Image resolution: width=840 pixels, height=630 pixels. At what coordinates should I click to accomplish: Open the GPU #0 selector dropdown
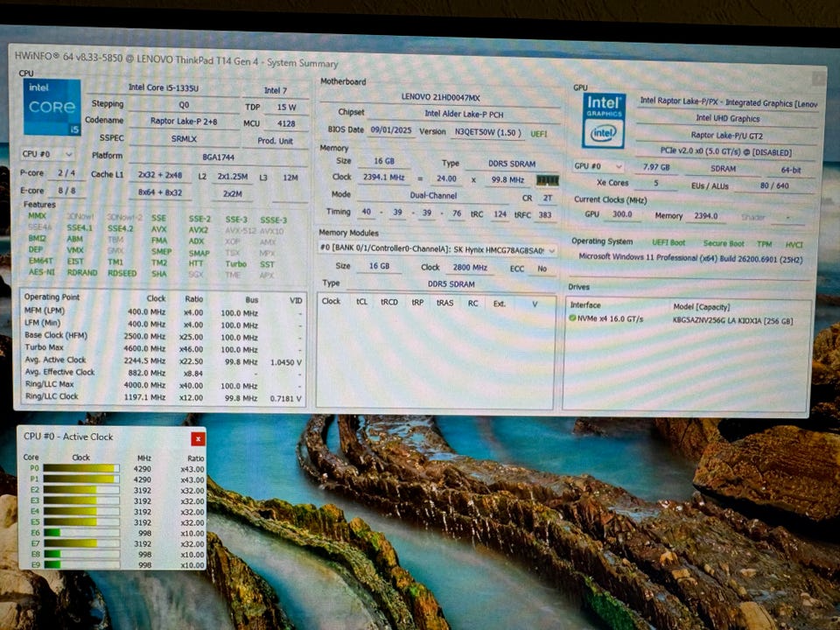tap(598, 166)
